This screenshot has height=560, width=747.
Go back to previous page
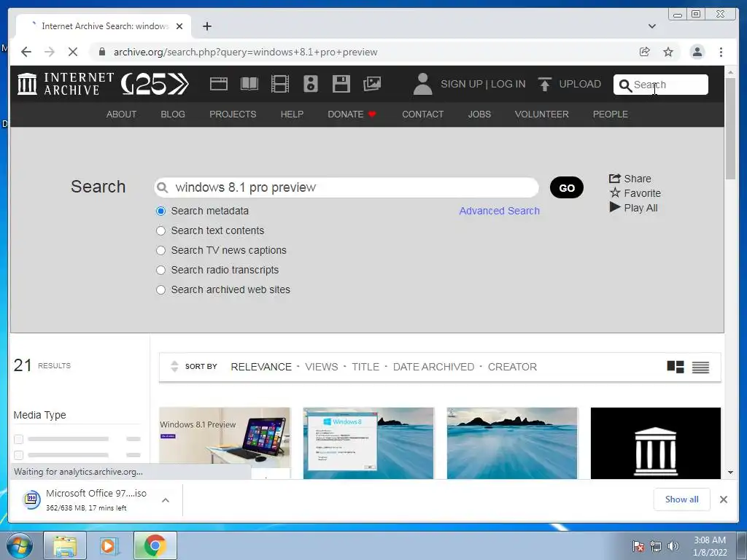(26, 52)
